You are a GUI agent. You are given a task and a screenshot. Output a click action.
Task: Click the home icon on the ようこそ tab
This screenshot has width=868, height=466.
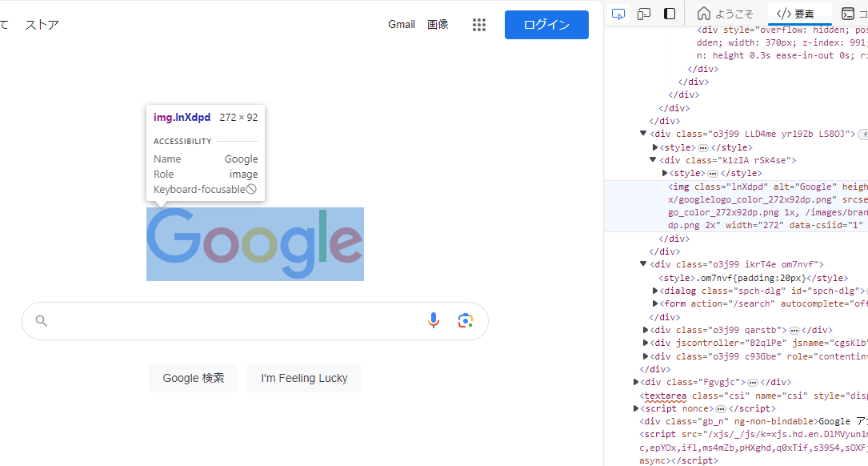[703, 13]
